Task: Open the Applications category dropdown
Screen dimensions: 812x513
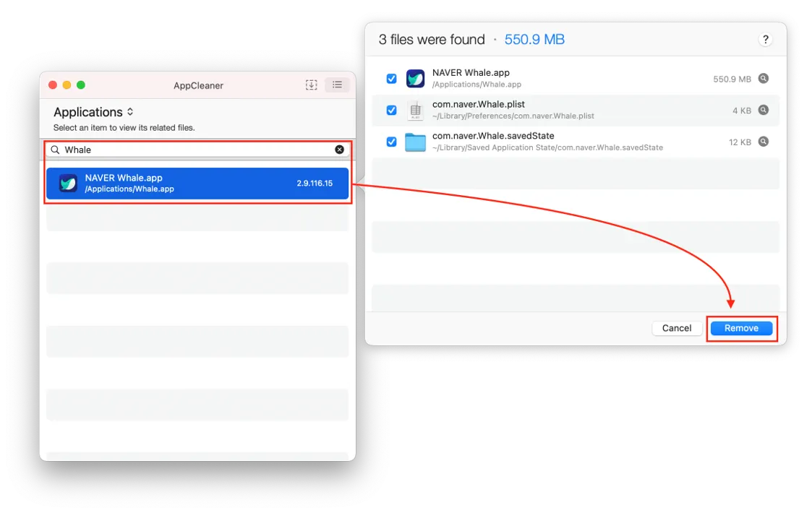Action: [94, 112]
